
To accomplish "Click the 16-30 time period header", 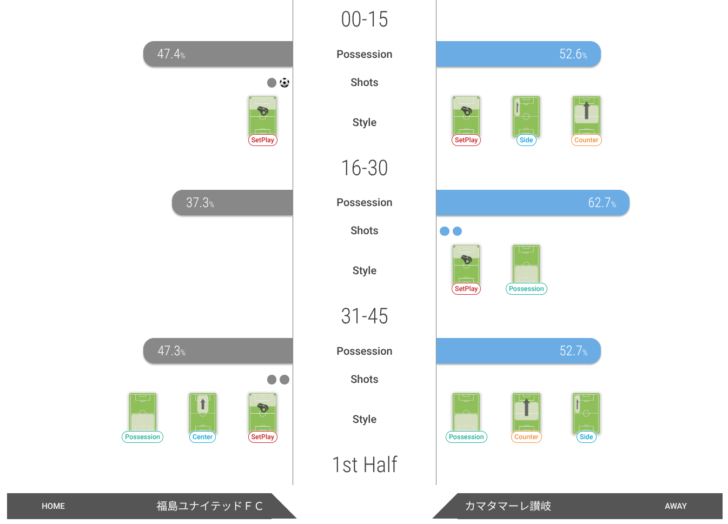I will click(364, 168).
